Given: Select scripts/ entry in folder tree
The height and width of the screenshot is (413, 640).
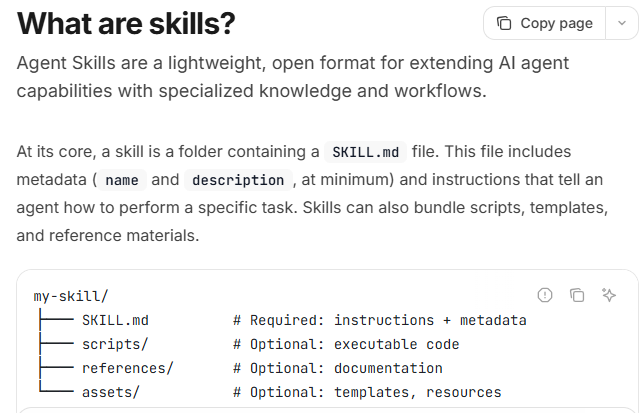Looking at the screenshot, I should coord(115,344).
